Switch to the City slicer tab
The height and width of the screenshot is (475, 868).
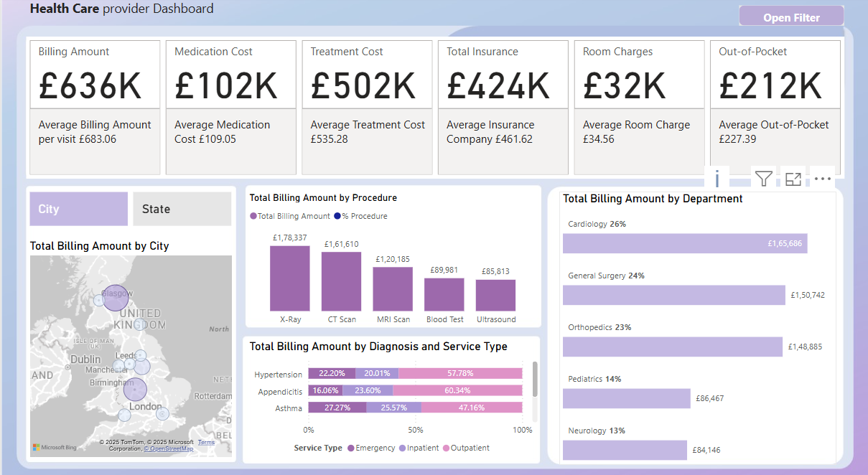click(78, 209)
